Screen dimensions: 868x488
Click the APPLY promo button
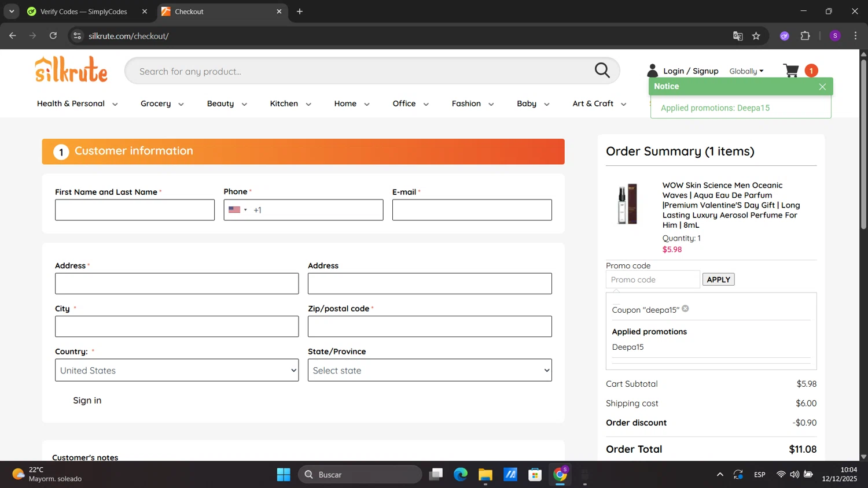[x=718, y=279]
